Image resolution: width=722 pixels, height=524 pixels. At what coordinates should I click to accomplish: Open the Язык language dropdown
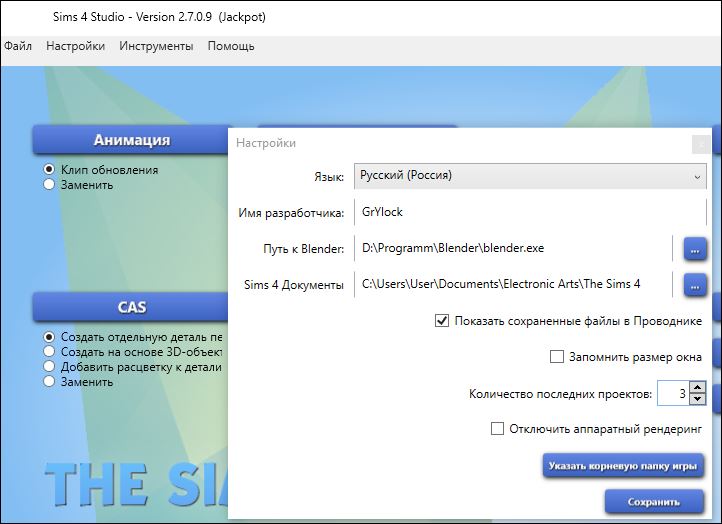tap(530, 176)
